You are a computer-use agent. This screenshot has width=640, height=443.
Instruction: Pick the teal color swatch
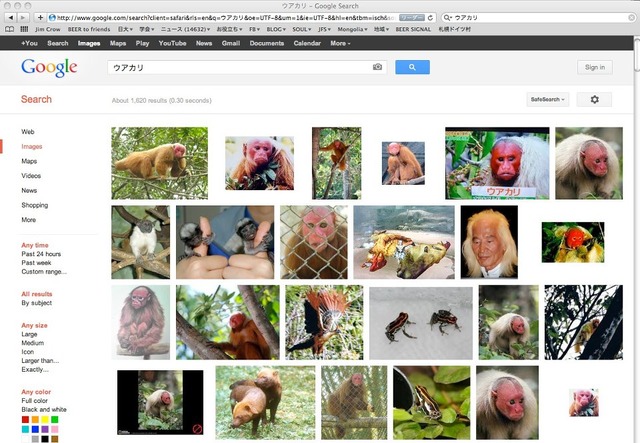click(x=25, y=430)
